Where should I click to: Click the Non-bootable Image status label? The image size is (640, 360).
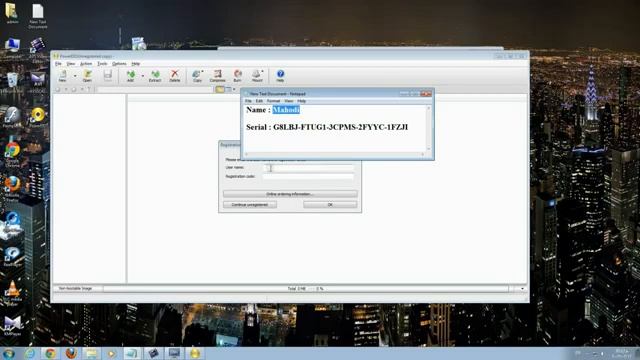click(75, 289)
